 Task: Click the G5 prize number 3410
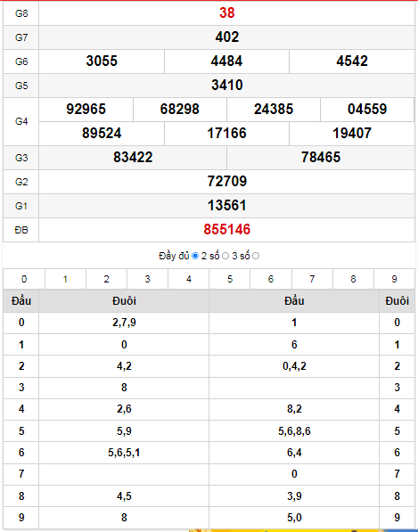227,86
